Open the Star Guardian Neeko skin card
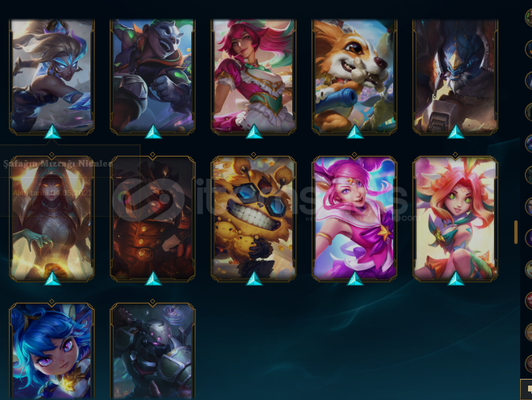 (455, 218)
